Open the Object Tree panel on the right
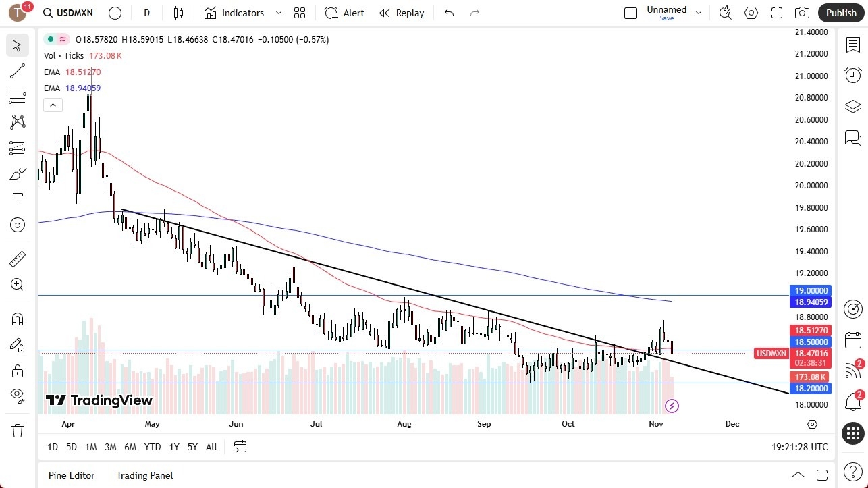The width and height of the screenshot is (868, 488). click(852, 106)
